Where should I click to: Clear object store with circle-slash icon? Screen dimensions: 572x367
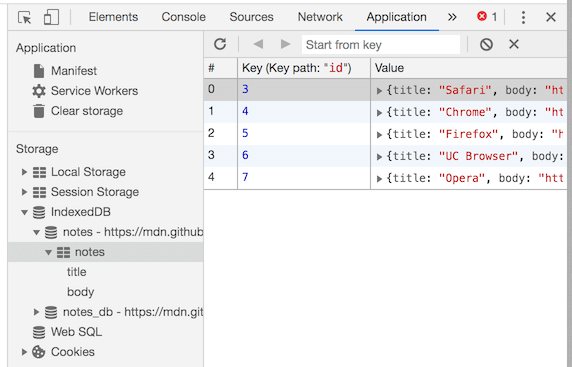click(x=486, y=45)
